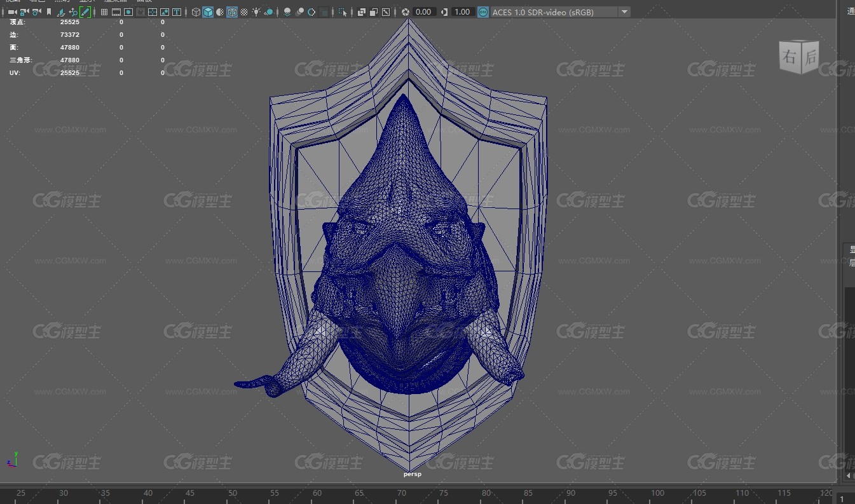
Task: Click the Motion Blur icon
Action: 299,12
